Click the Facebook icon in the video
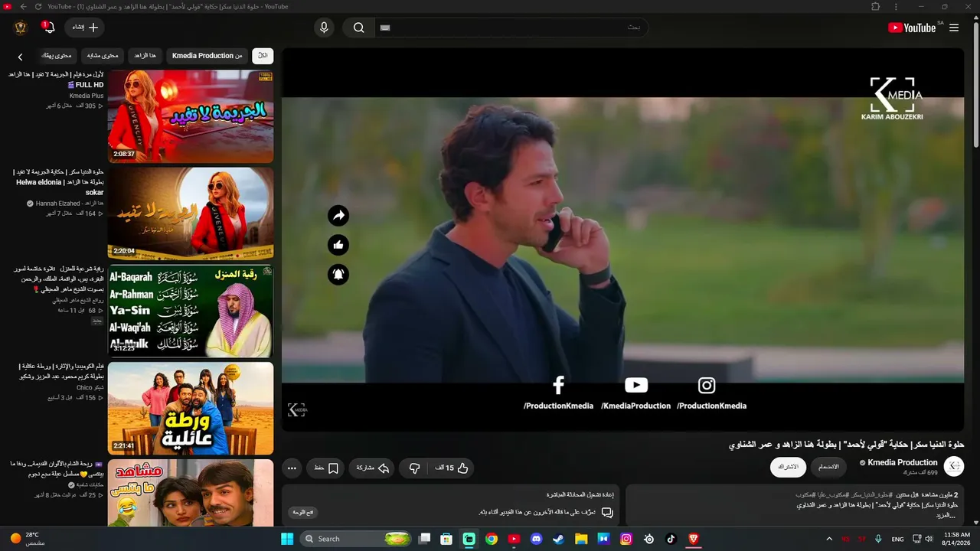 click(558, 385)
